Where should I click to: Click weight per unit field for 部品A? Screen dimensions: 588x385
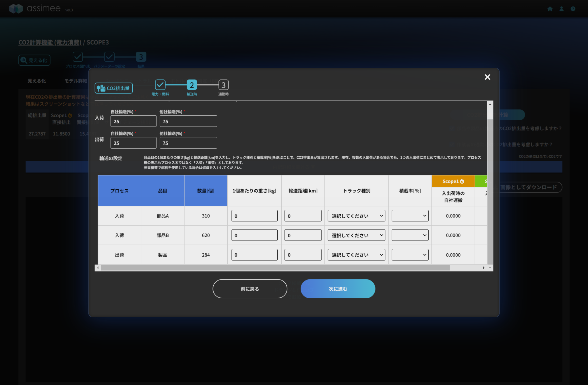[x=254, y=216]
